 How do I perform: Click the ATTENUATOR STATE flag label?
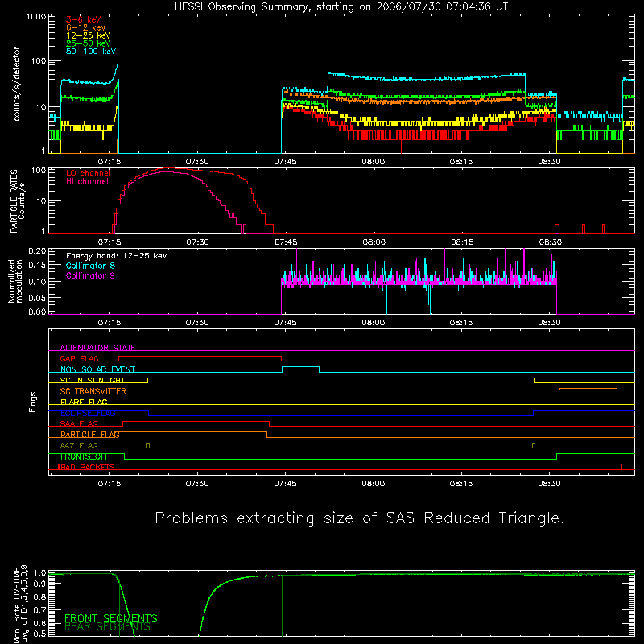click(x=97, y=348)
